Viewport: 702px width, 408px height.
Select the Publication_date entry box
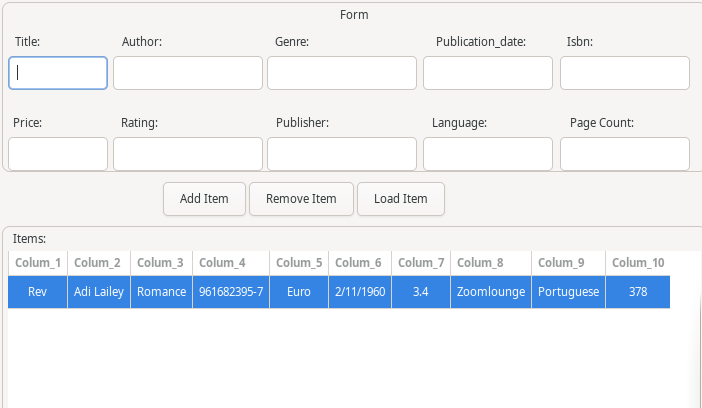point(488,73)
